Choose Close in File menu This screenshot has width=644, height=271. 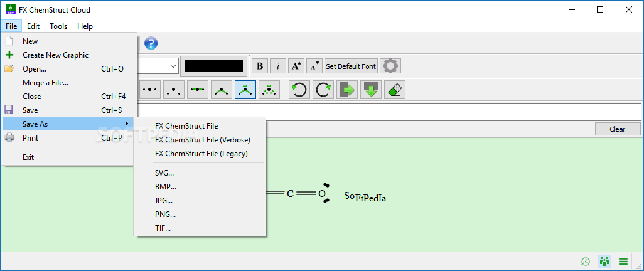[68, 97]
